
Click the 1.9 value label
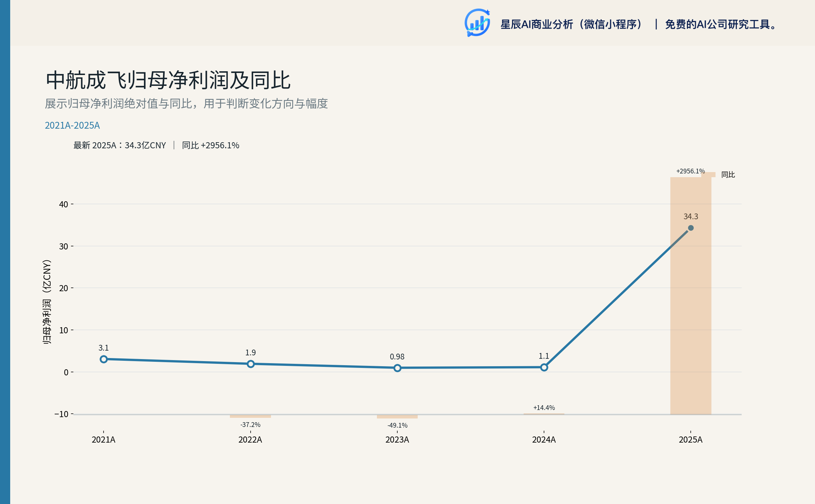pyautogui.click(x=251, y=353)
